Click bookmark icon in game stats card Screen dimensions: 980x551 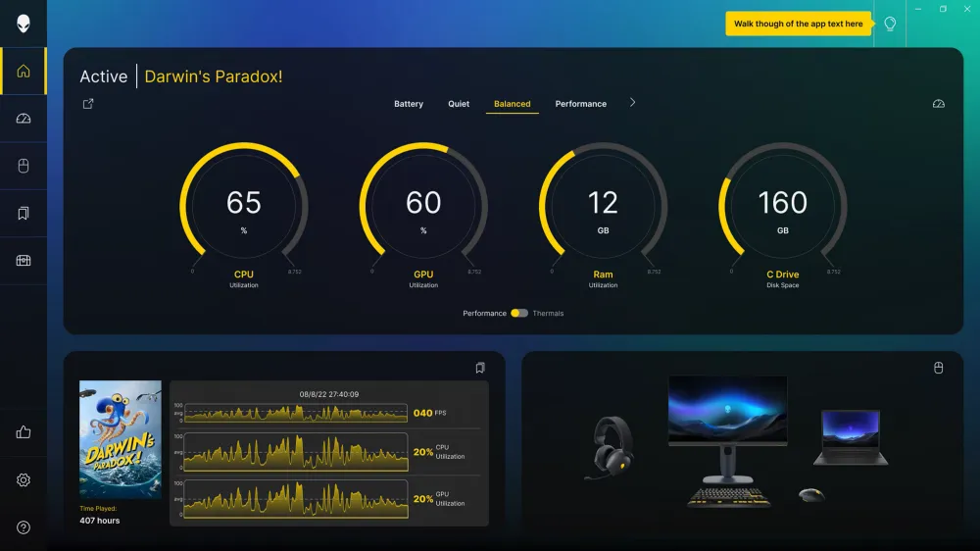click(x=480, y=368)
